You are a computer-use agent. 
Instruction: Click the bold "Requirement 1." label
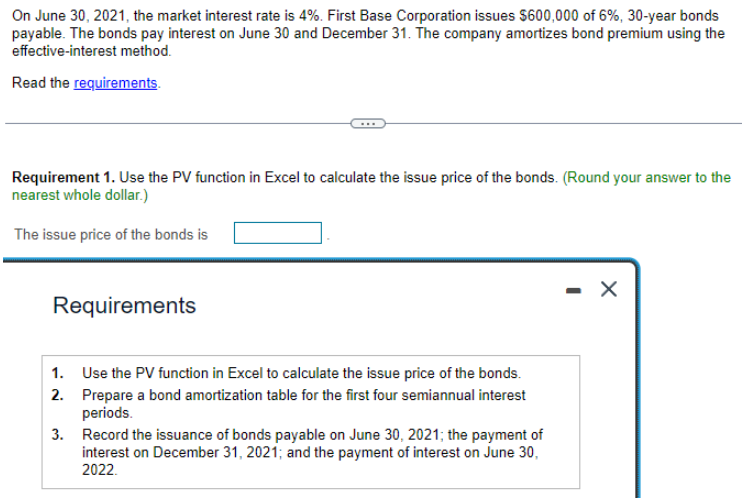[64, 177]
